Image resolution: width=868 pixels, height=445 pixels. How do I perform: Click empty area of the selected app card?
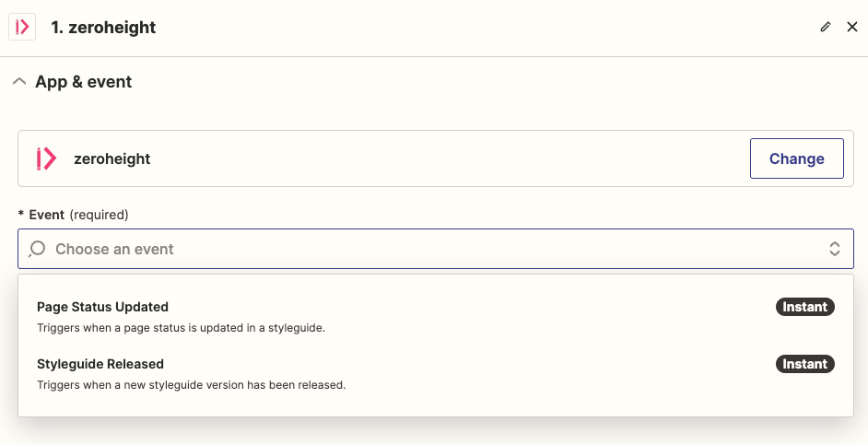pos(443,158)
